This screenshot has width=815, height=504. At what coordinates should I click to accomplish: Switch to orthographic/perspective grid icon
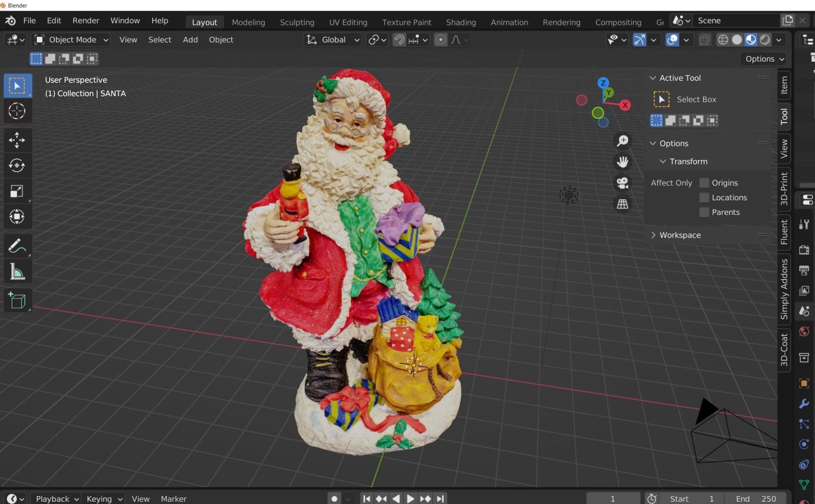click(623, 204)
